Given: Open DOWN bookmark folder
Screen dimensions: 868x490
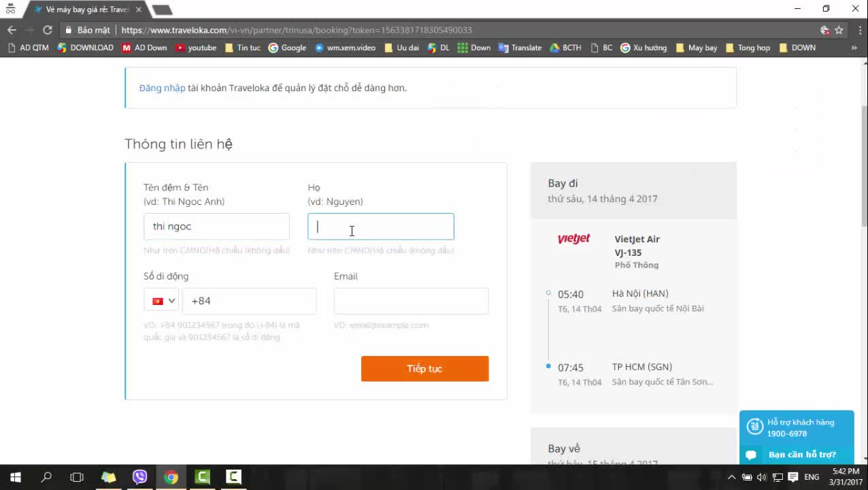Looking at the screenshot, I should [797, 48].
